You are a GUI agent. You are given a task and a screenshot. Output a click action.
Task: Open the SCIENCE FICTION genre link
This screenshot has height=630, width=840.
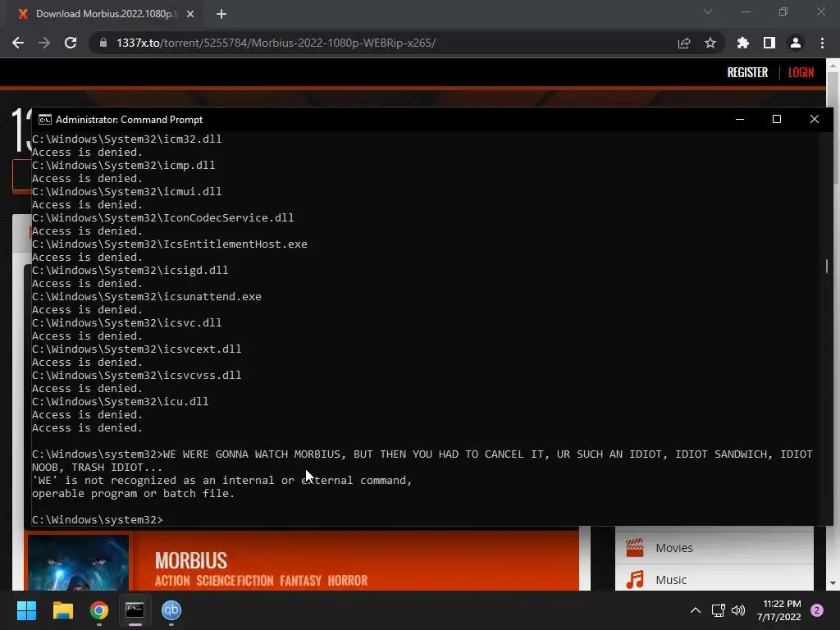(235, 581)
